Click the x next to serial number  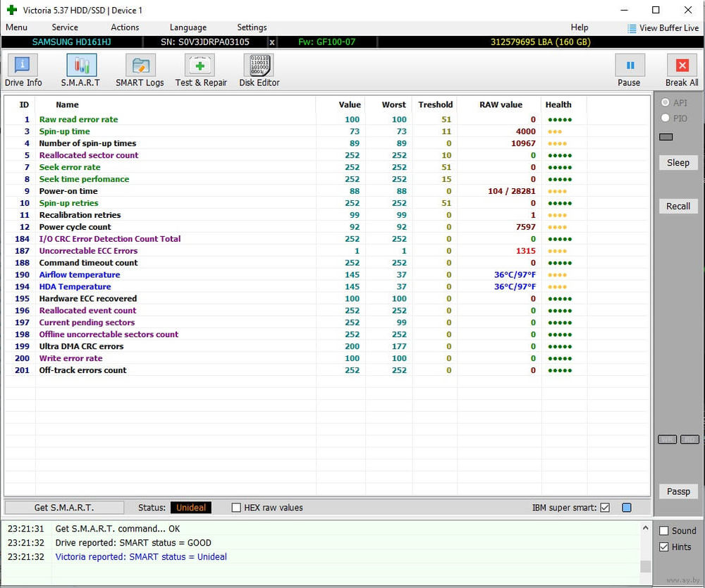tap(271, 42)
